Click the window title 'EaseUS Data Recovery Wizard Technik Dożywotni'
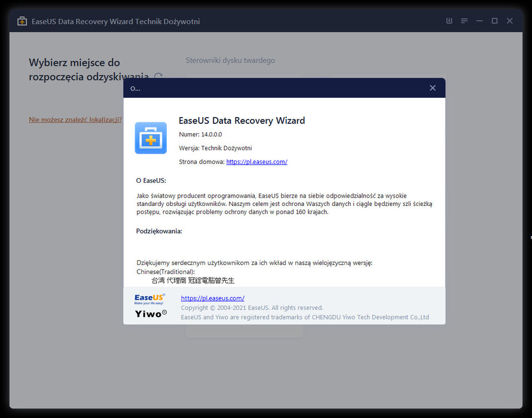 tap(115, 21)
